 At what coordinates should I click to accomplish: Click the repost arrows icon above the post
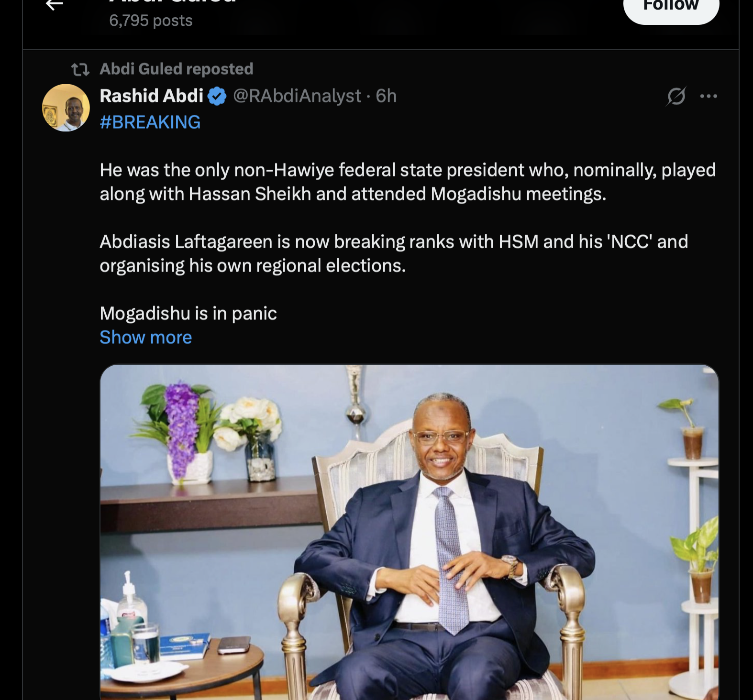click(x=80, y=70)
